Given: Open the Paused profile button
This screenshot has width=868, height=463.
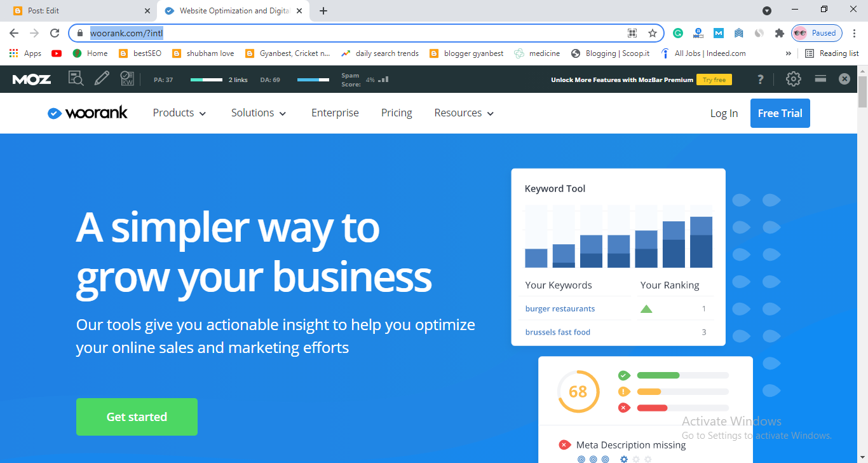Looking at the screenshot, I should click(x=817, y=33).
